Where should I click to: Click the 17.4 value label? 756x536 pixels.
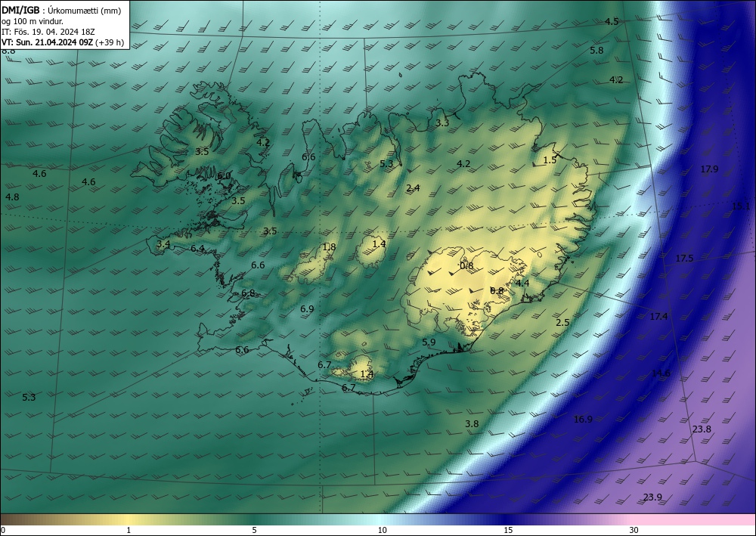click(658, 316)
